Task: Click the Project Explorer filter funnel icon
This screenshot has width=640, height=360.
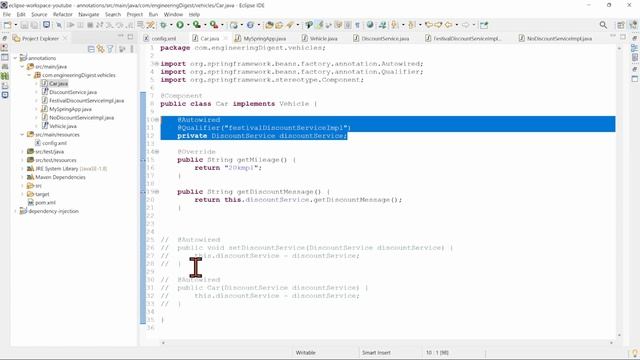Action: tap(110, 49)
